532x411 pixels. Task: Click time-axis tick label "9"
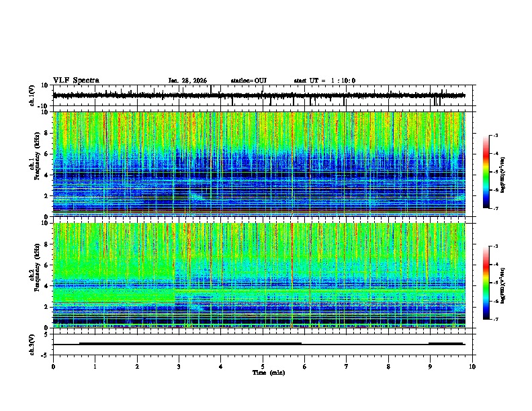[430, 367]
